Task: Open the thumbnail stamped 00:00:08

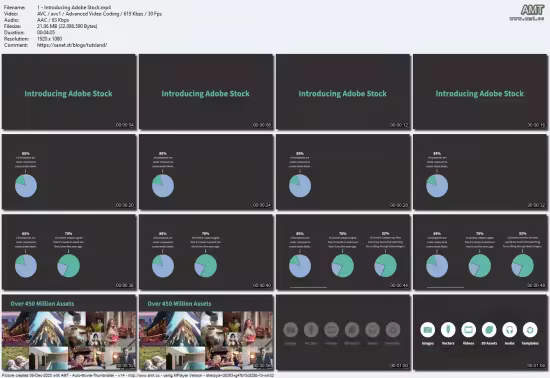Action: 206,92
